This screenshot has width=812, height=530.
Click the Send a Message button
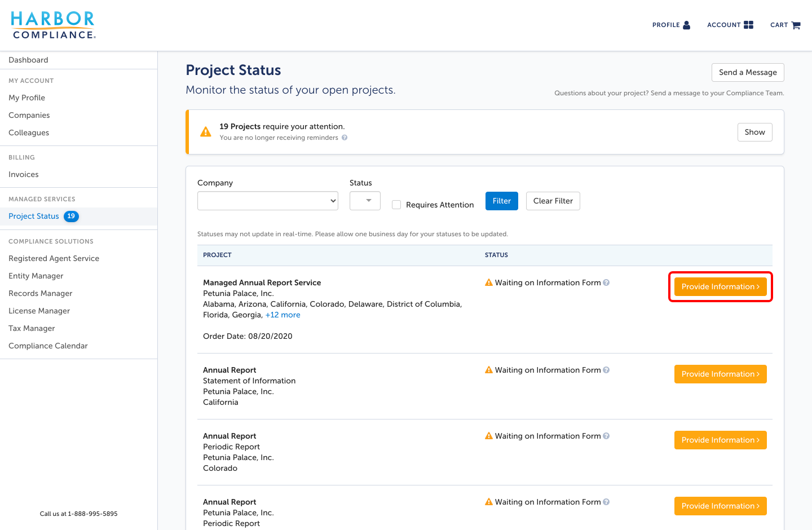click(x=748, y=72)
